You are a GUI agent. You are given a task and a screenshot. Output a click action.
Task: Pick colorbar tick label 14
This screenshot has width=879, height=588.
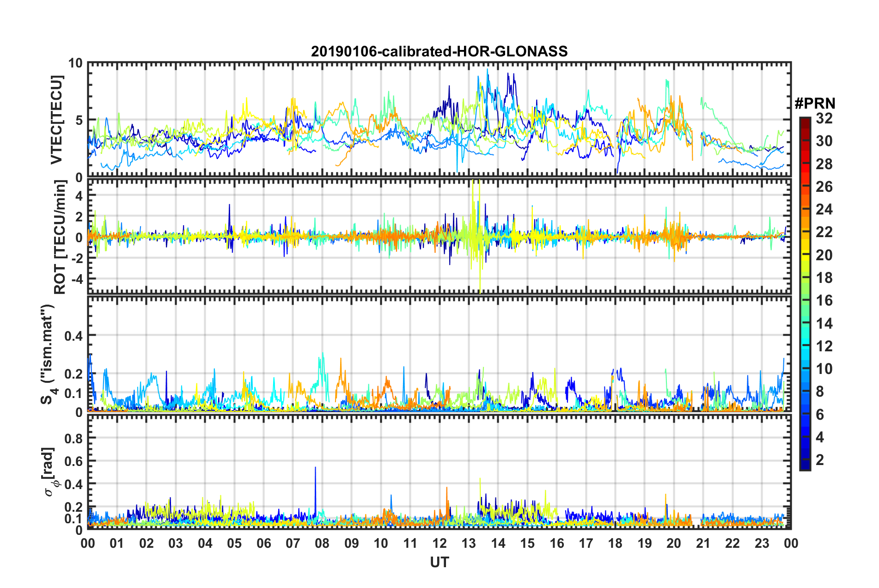[x=824, y=323]
